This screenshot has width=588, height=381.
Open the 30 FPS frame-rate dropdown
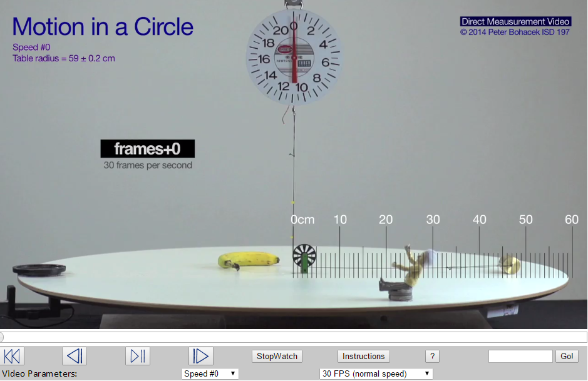pos(374,373)
